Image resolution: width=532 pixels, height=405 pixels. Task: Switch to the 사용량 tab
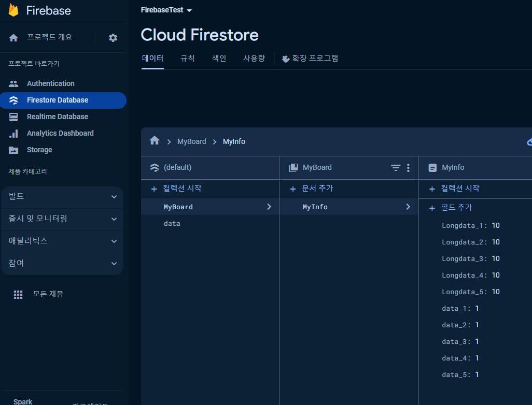tap(254, 59)
